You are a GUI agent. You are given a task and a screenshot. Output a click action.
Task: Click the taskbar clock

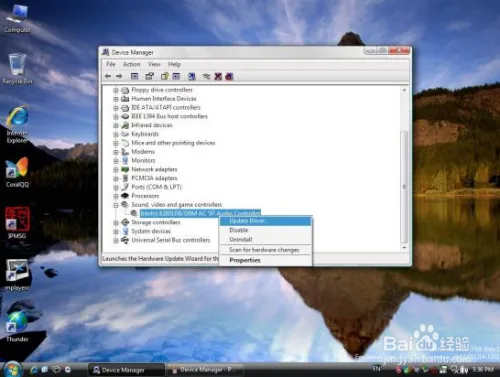483,369
